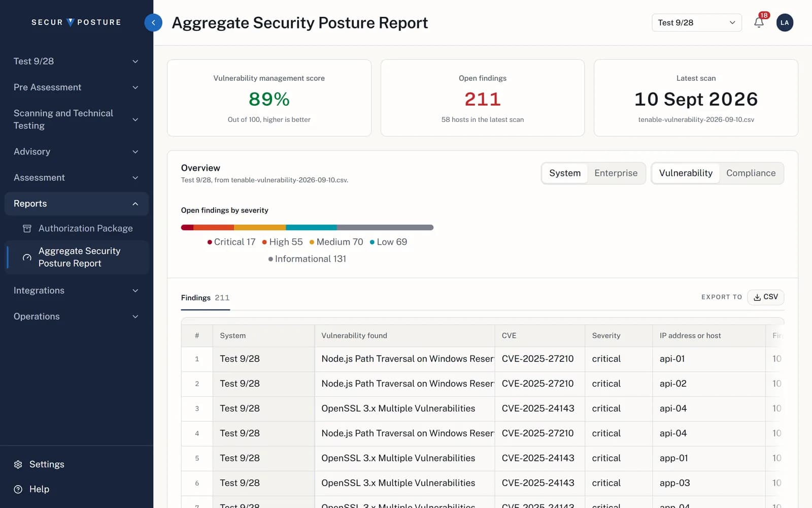
Task: Click the Medium 70 legend entry
Action: pos(336,242)
